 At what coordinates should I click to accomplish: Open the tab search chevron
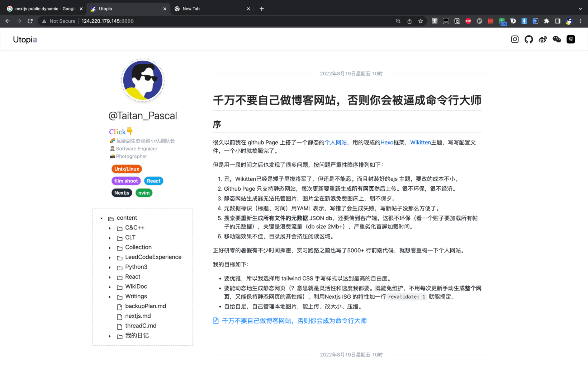(580, 9)
